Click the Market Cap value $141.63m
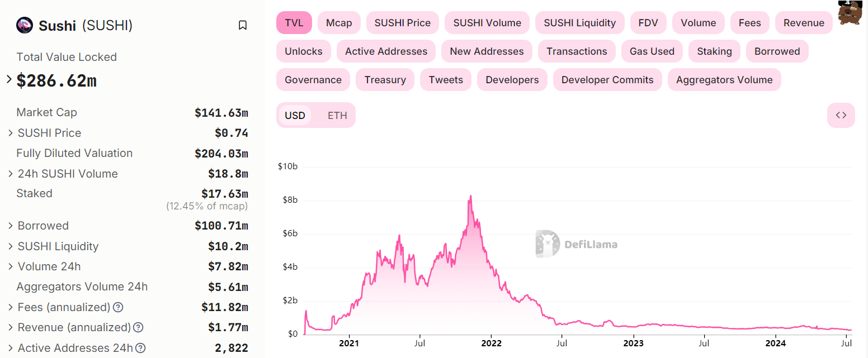 click(x=221, y=113)
